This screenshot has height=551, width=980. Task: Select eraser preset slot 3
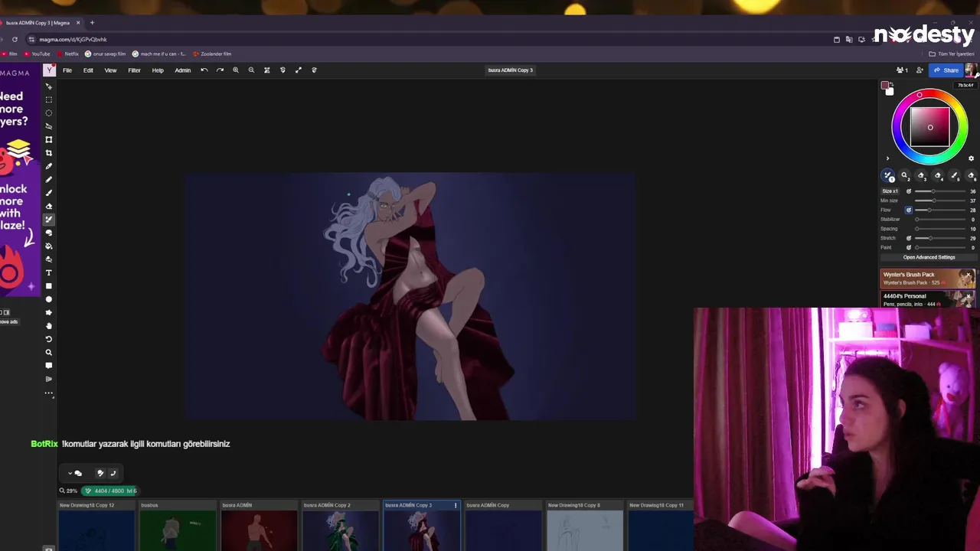(x=922, y=176)
